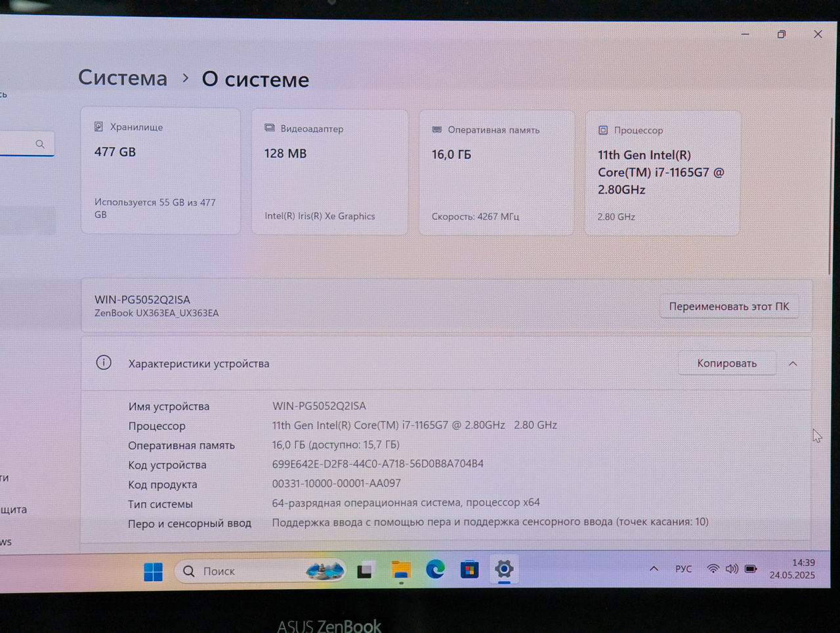Viewport: 840px width, 633px height.
Task: Click the "Скорость: 4267 МГц" text
Action: pos(475,217)
